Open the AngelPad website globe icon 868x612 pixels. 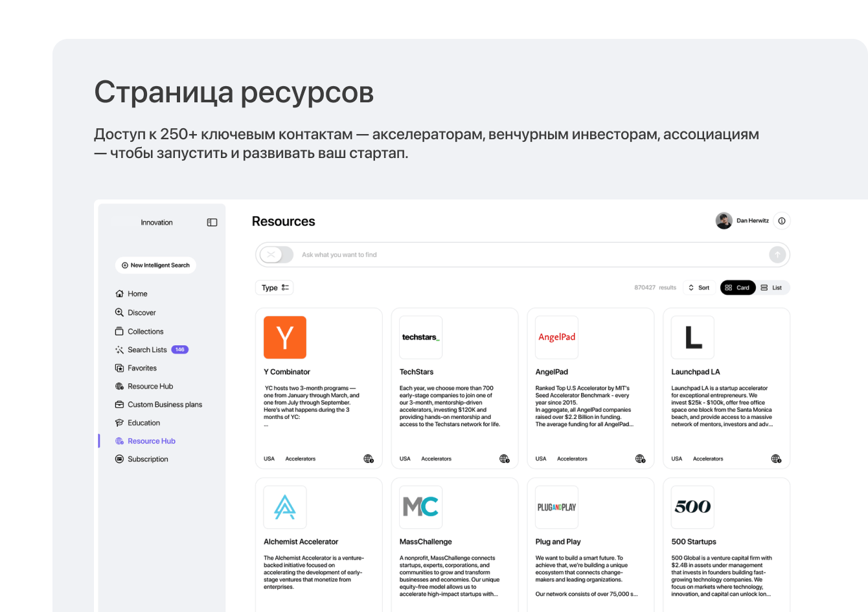[x=641, y=459]
